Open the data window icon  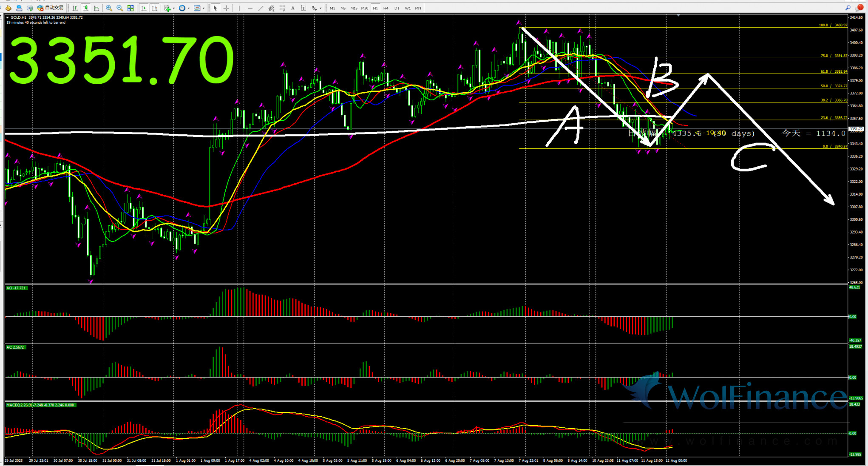tap(19, 8)
